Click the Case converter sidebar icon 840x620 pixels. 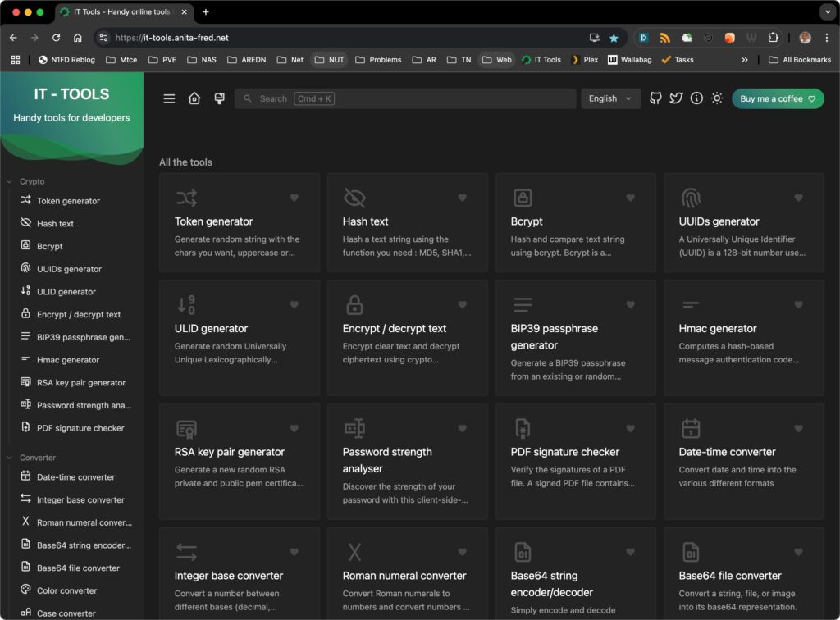pos(25,612)
